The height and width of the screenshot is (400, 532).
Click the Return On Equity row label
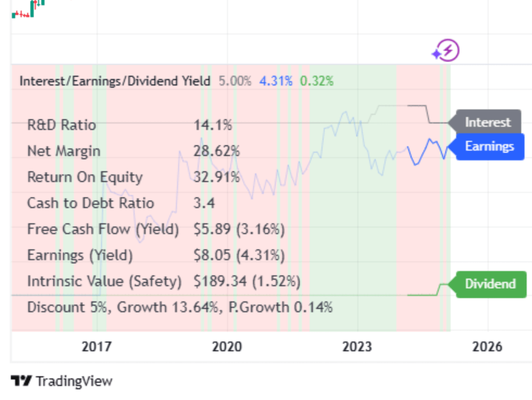tap(84, 177)
